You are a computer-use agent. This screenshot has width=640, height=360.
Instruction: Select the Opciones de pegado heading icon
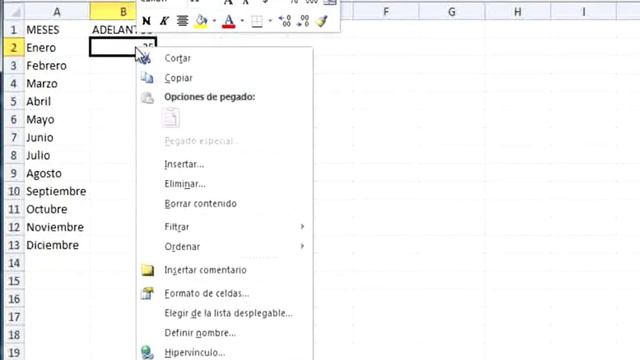(x=147, y=97)
